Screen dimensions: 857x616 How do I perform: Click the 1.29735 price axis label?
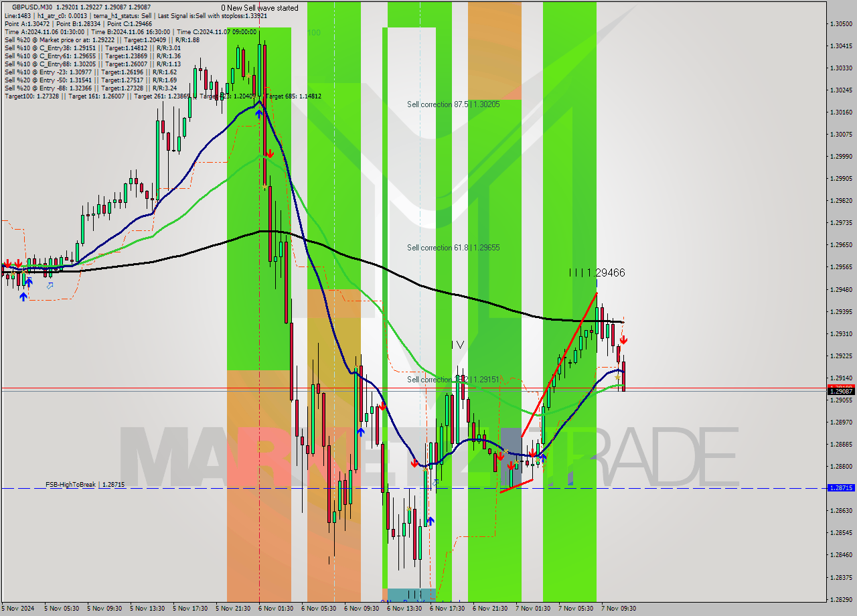(841, 222)
